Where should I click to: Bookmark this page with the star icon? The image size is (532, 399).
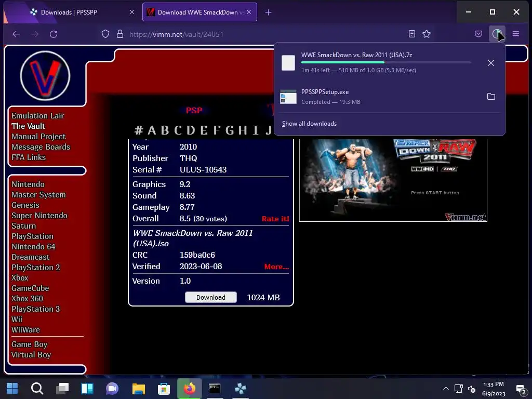click(427, 34)
